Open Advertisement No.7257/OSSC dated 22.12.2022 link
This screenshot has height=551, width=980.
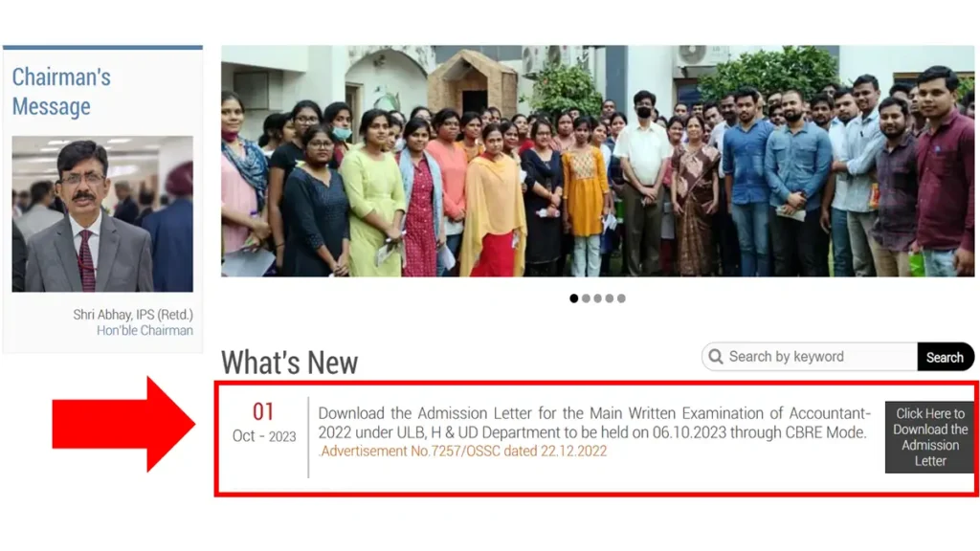462,452
